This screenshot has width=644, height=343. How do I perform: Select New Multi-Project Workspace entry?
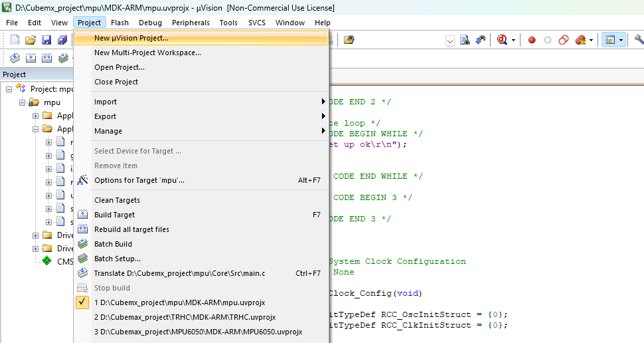tap(202, 53)
